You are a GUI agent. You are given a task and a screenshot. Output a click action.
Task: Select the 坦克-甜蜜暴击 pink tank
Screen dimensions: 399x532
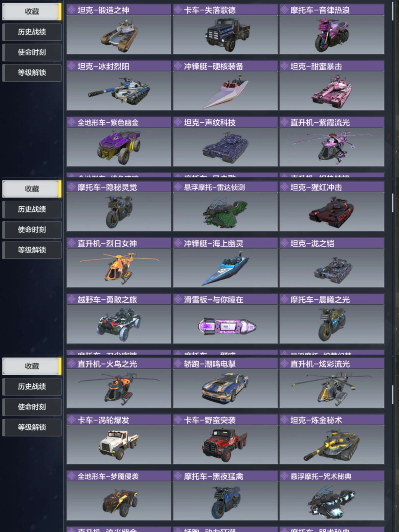pos(332,91)
